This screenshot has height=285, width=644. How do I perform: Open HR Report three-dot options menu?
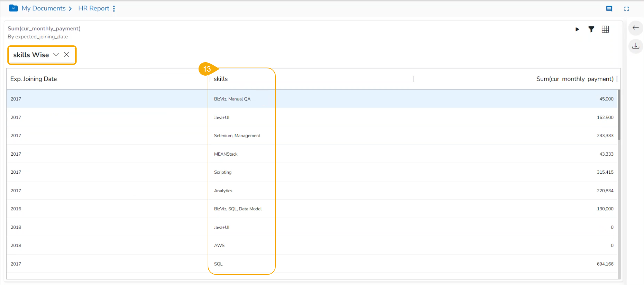click(114, 9)
